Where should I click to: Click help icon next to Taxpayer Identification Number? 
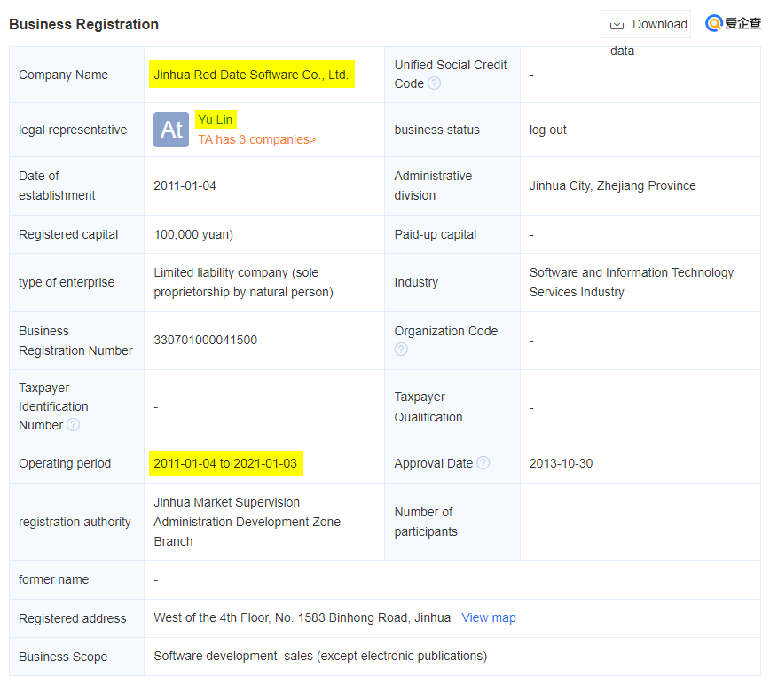pos(73,425)
